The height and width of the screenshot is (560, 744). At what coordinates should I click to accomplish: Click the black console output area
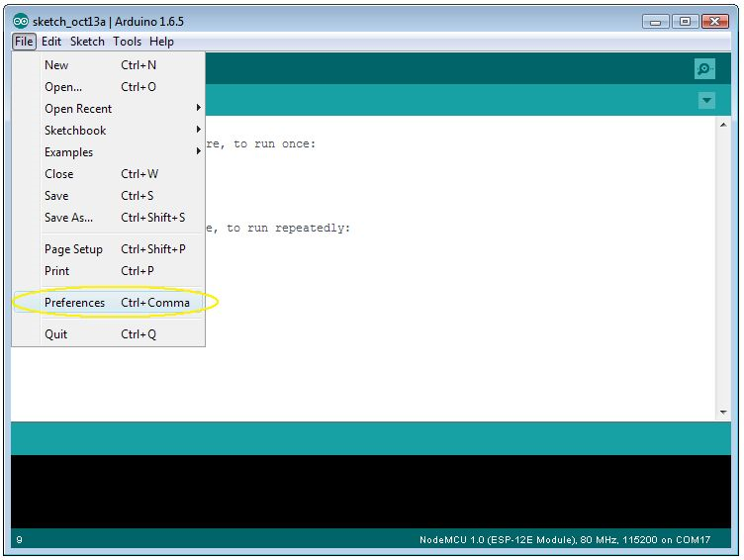tap(371, 492)
